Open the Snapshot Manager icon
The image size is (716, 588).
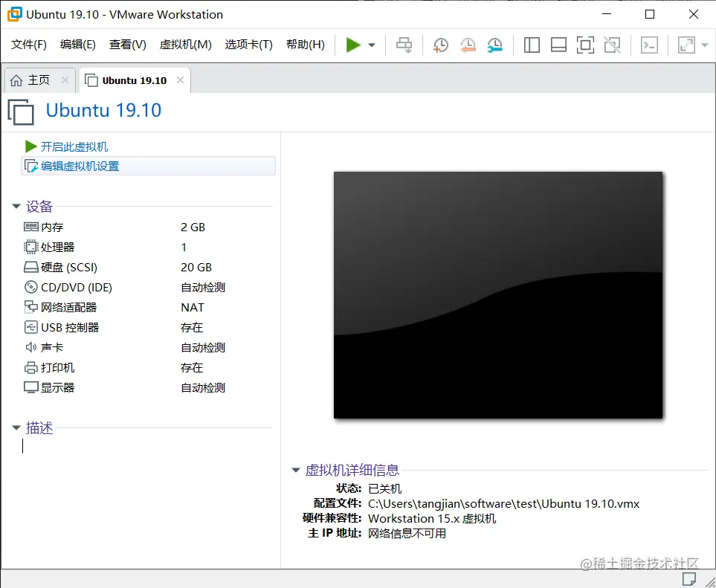494,45
